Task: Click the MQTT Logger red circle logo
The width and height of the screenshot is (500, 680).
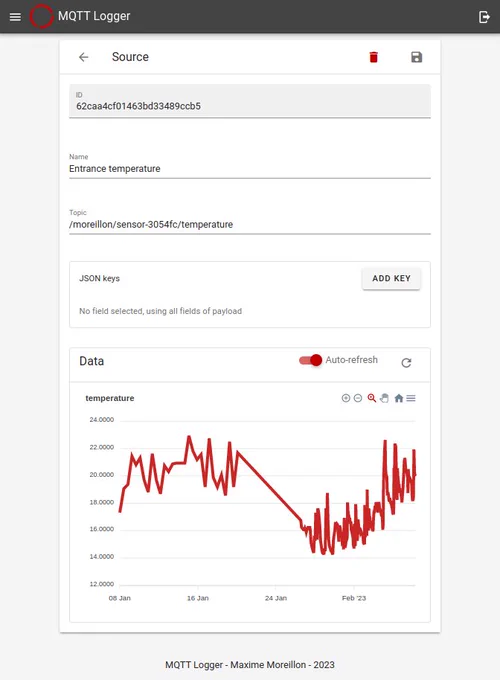Action: click(x=41, y=16)
